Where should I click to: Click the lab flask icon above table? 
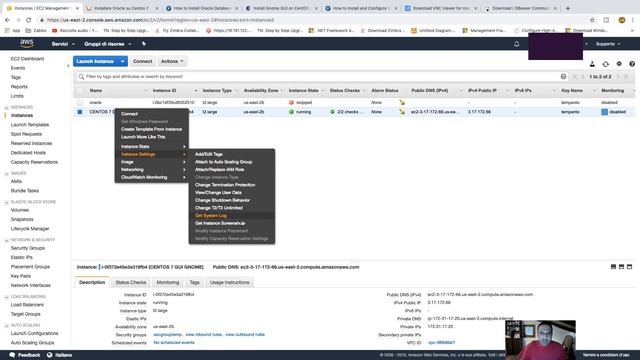coord(592,64)
